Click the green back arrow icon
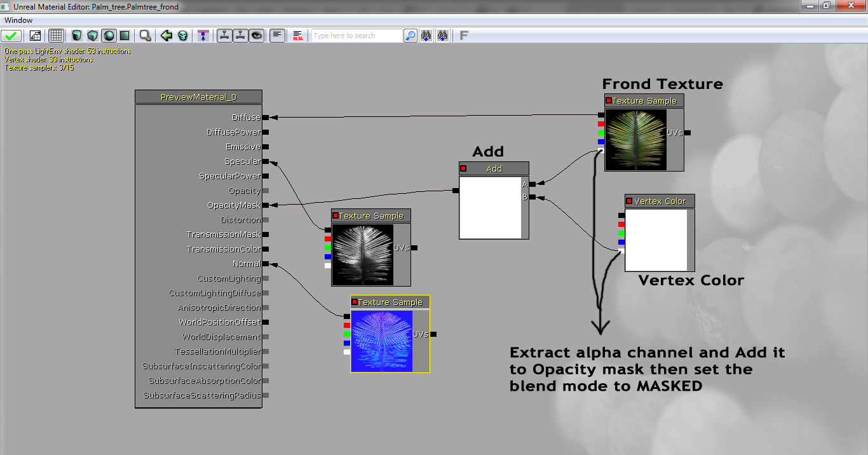This screenshot has height=455, width=868. click(x=166, y=36)
